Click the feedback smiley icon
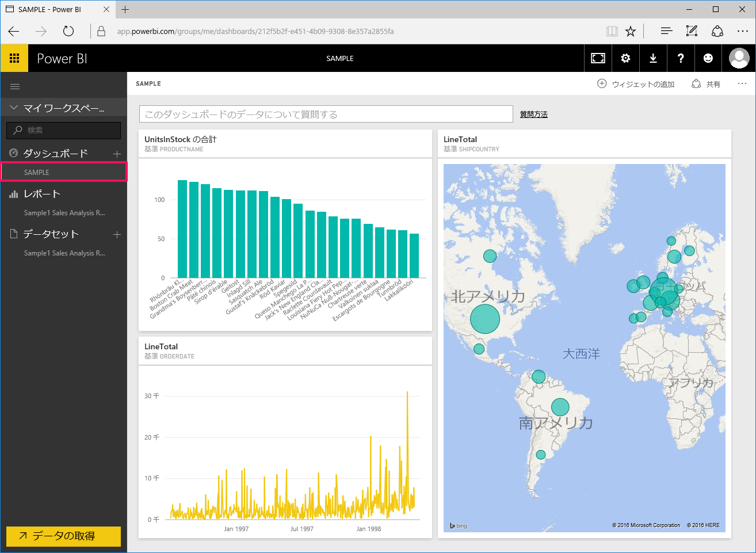The image size is (756, 553). pyautogui.click(x=708, y=58)
